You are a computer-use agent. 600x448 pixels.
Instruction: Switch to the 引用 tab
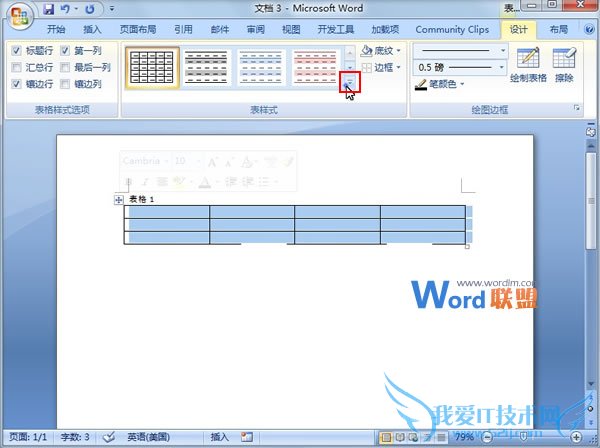pyautogui.click(x=183, y=29)
